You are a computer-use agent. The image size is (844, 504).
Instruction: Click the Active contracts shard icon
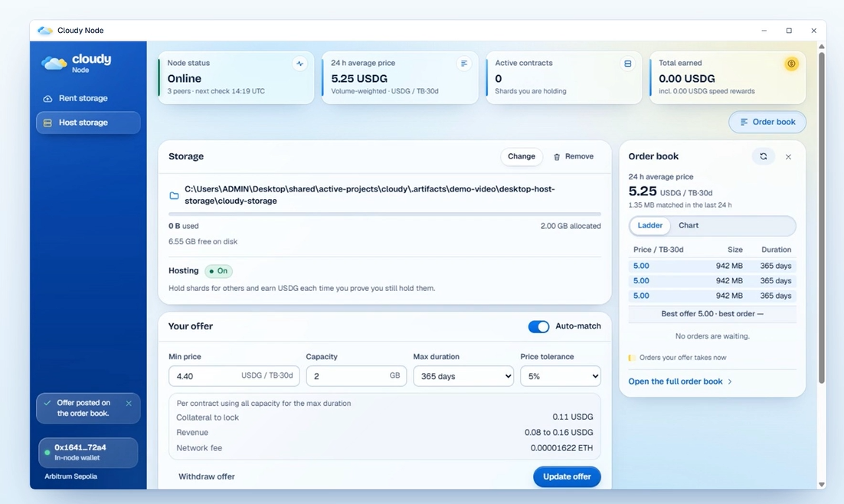coord(627,64)
